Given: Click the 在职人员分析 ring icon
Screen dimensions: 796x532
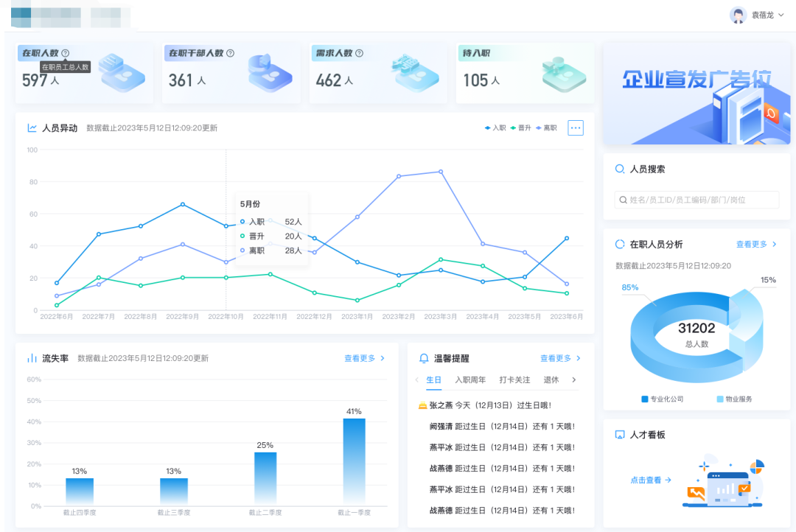Looking at the screenshot, I should coord(620,244).
